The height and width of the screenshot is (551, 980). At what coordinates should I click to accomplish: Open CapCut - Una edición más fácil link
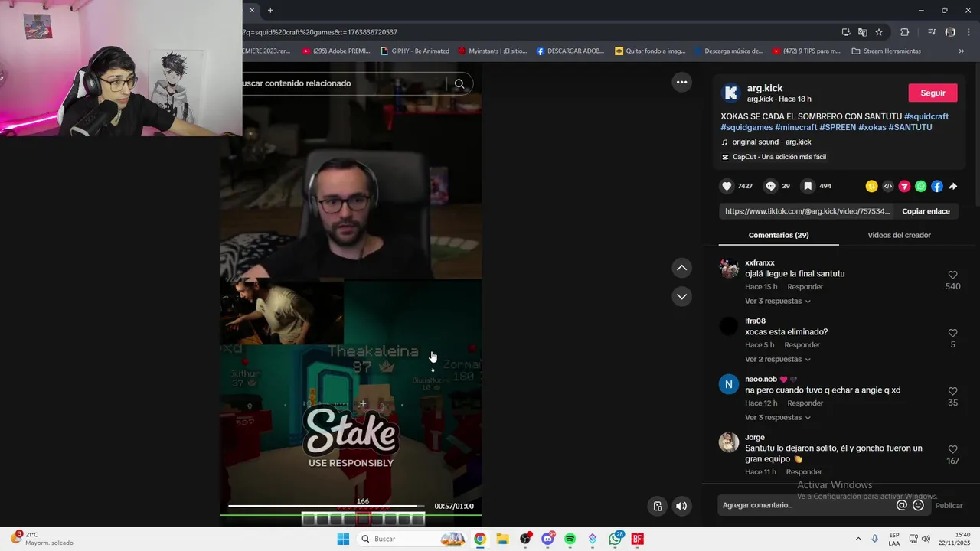779,157
